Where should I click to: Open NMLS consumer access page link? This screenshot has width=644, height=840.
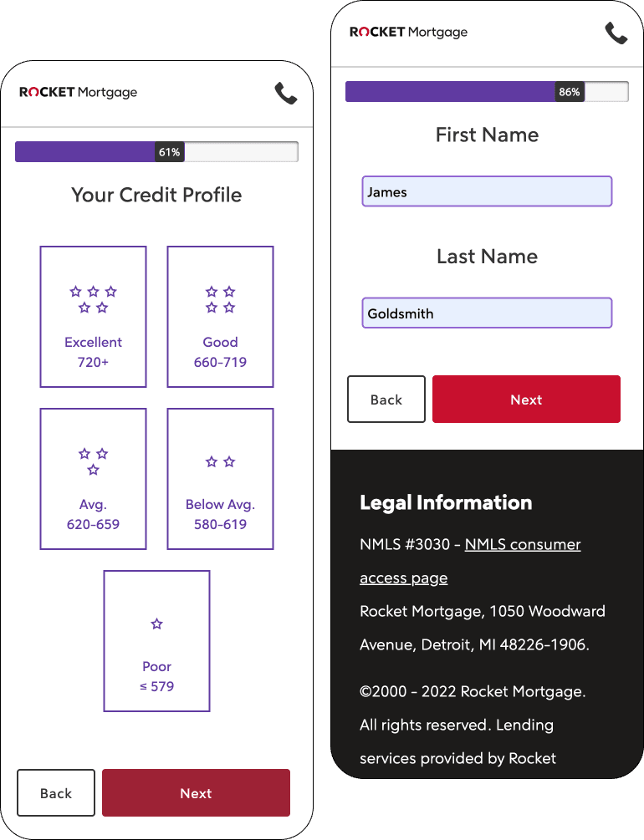pyautogui.click(x=470, y=561)
